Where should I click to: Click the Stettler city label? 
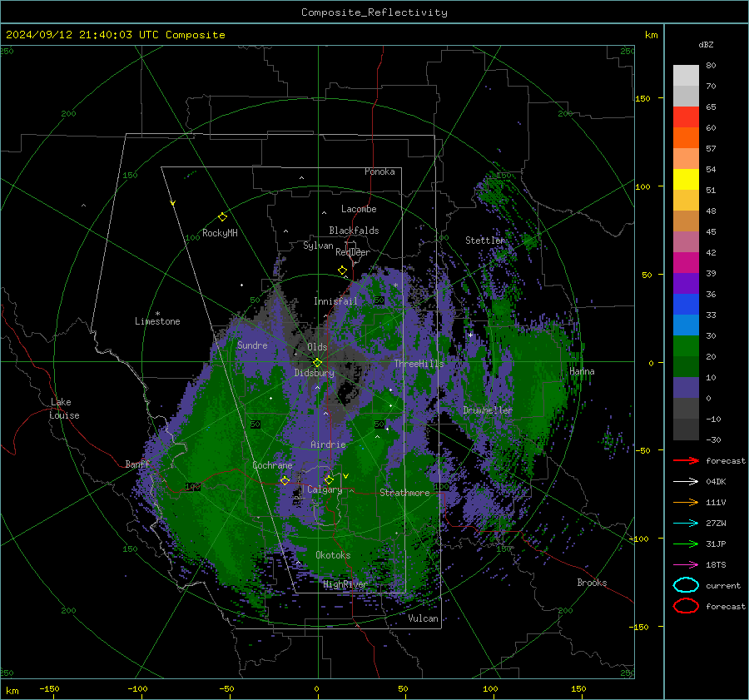point(485,241)
